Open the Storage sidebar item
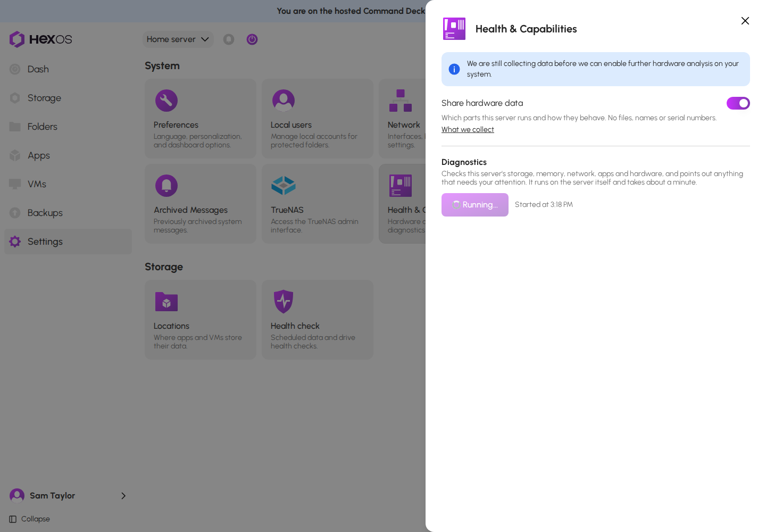Viewport: 766px width, 532px height. pos(68,98)
